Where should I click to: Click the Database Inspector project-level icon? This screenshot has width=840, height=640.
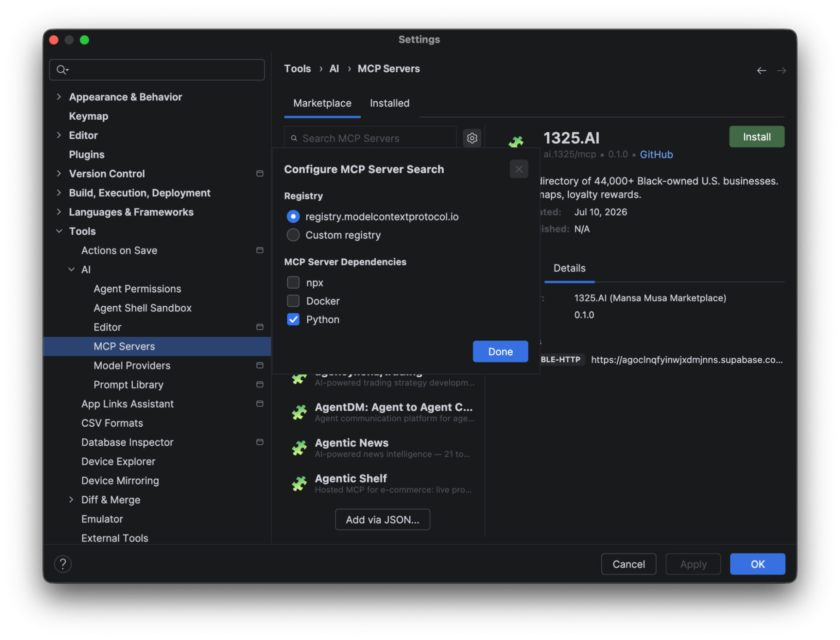[260, 442]
